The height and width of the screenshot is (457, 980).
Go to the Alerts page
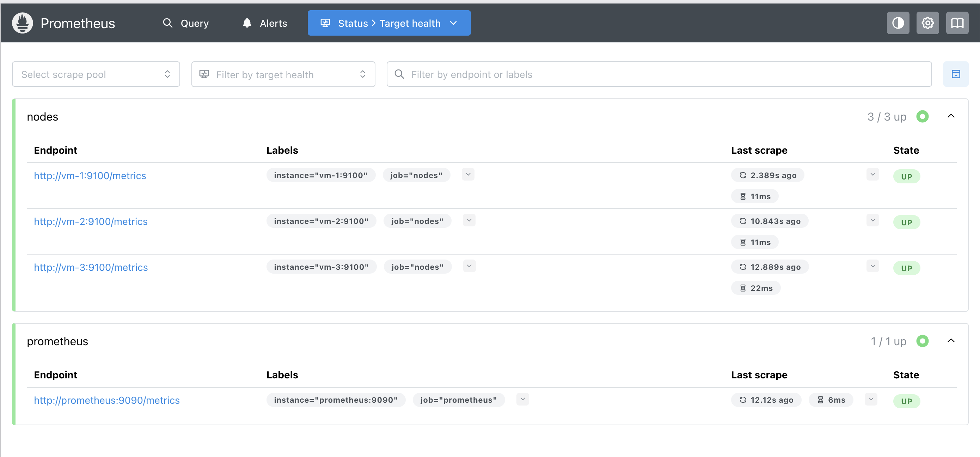[x=265, y=23]
